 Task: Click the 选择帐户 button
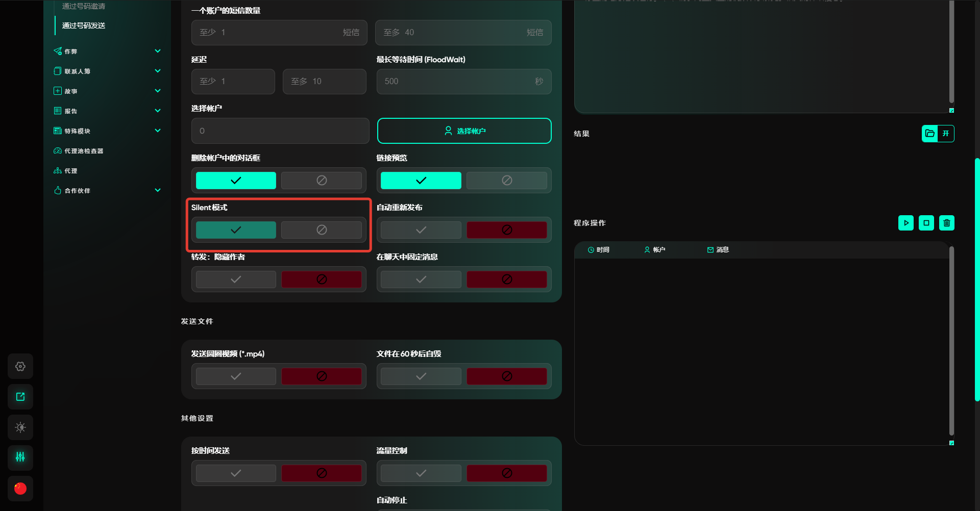pos(464,131)
